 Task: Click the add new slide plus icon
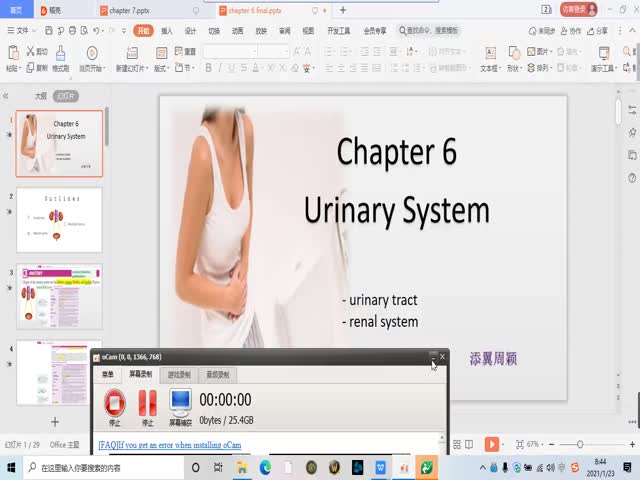point(55,422)
